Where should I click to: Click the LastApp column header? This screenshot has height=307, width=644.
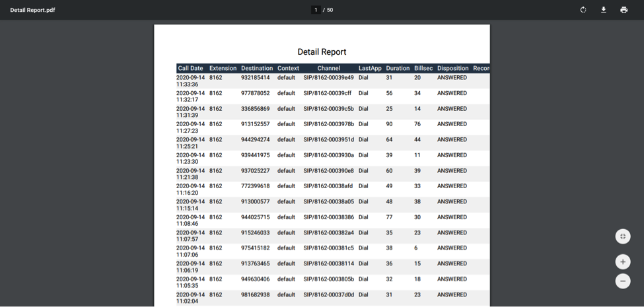click(x=370, y=68)
